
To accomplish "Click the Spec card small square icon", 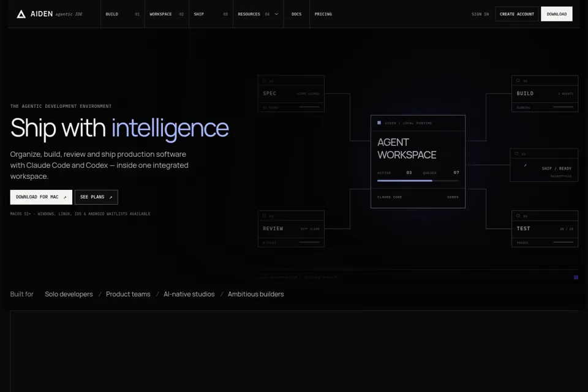I will coord(264,80).
